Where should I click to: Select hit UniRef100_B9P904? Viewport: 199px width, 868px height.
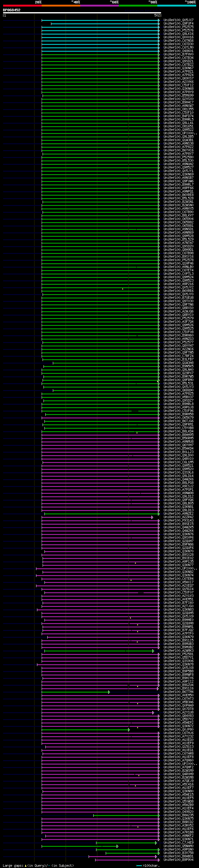[178, 860]
